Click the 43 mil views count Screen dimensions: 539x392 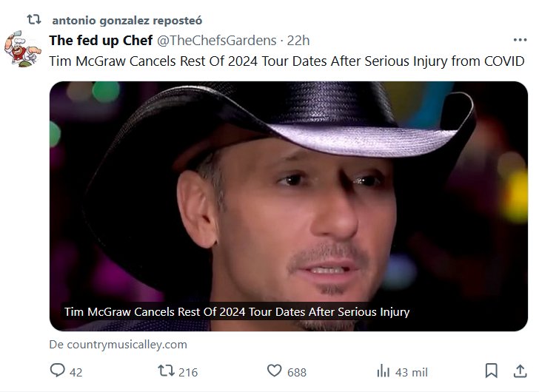pos(412,372)
